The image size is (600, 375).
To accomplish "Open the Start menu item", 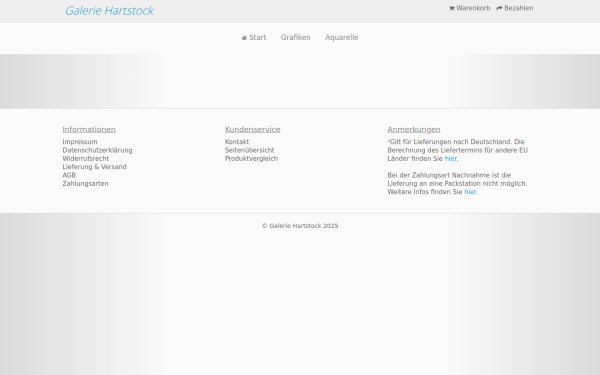I will pos(258,38).
